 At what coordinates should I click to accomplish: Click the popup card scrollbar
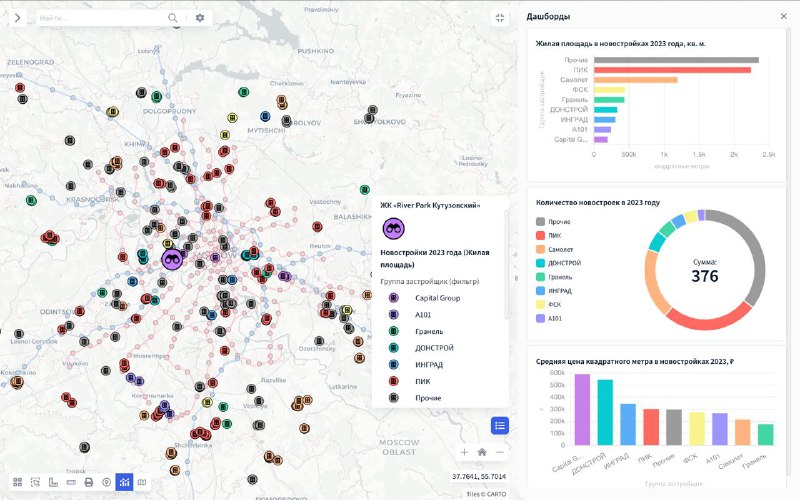[x=506, y=265]
